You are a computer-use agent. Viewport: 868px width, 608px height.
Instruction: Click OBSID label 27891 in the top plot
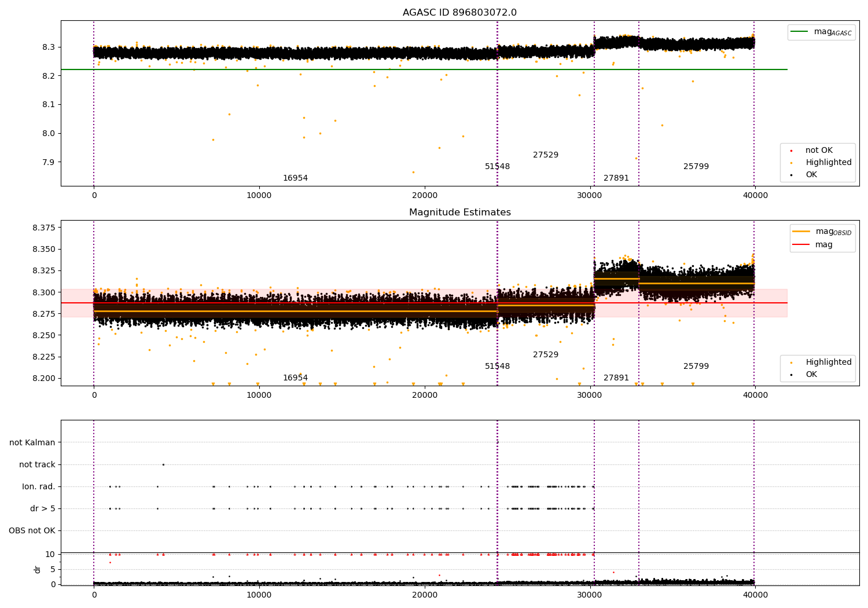pyautogui.click(x=616, y=178)
